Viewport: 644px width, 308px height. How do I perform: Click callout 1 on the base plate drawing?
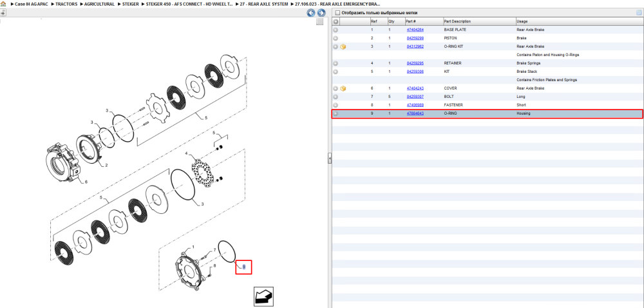193,247
